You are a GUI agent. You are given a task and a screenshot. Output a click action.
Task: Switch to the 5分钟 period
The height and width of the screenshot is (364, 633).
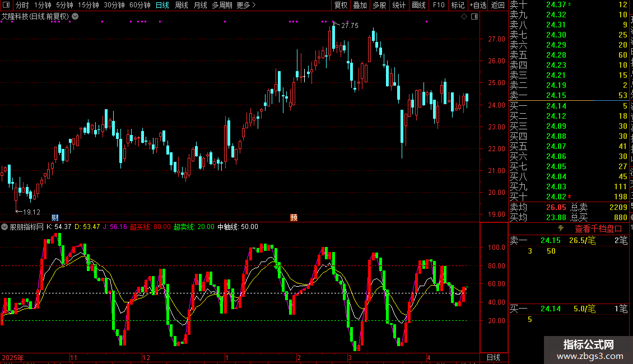click(x=64, y=5)
